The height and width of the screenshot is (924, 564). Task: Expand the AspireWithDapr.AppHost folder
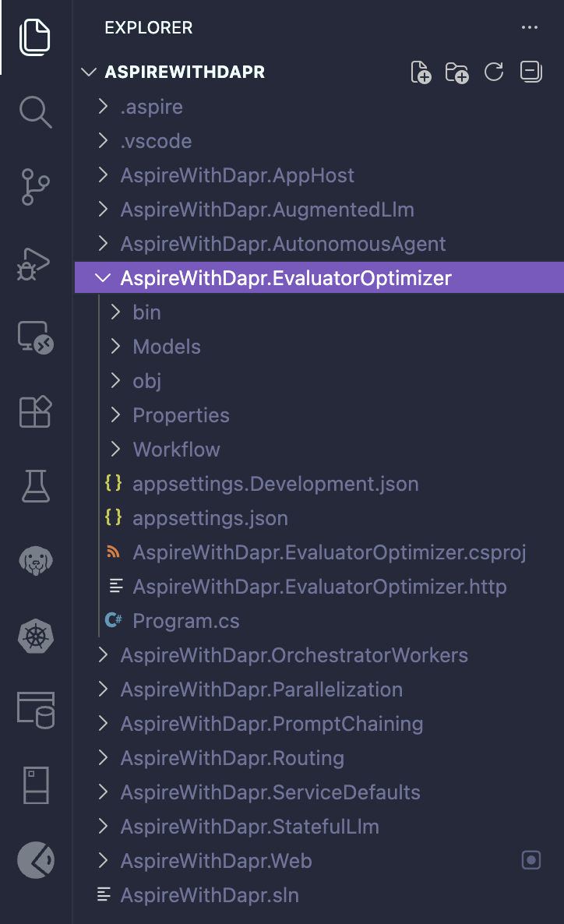pyautogui.click(x=237, y=175)
